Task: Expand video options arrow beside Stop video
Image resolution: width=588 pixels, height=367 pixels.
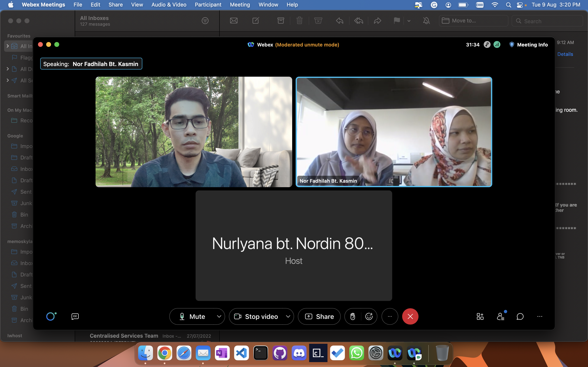Action: point(288,316)
